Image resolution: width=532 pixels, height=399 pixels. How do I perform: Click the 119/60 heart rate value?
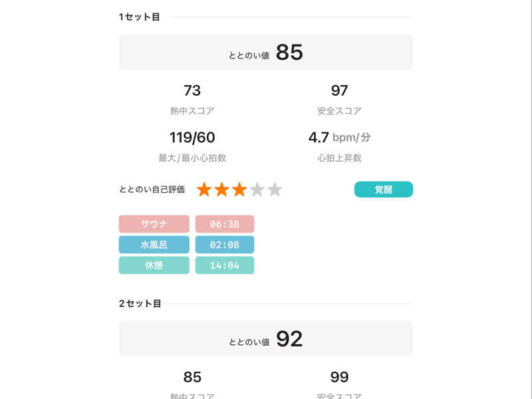[x=192, y=138]
